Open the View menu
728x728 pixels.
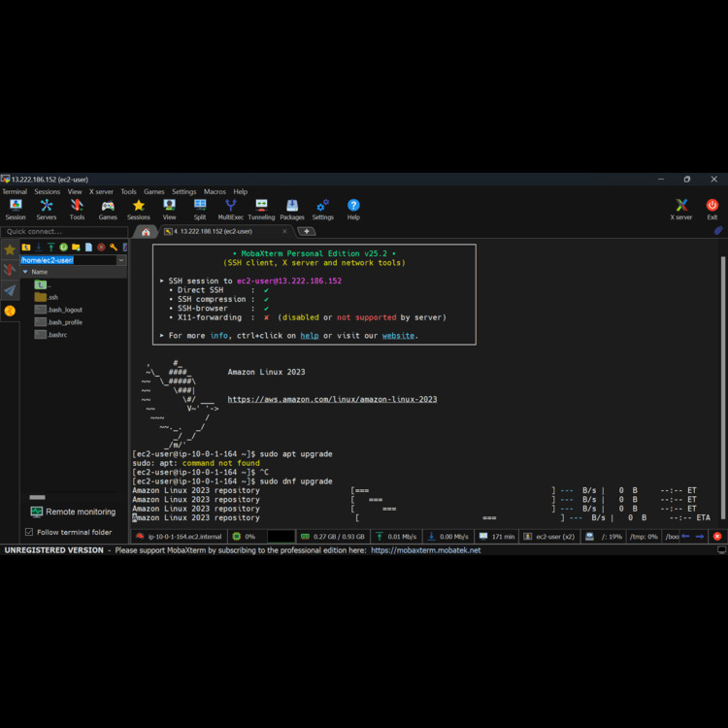75,192
